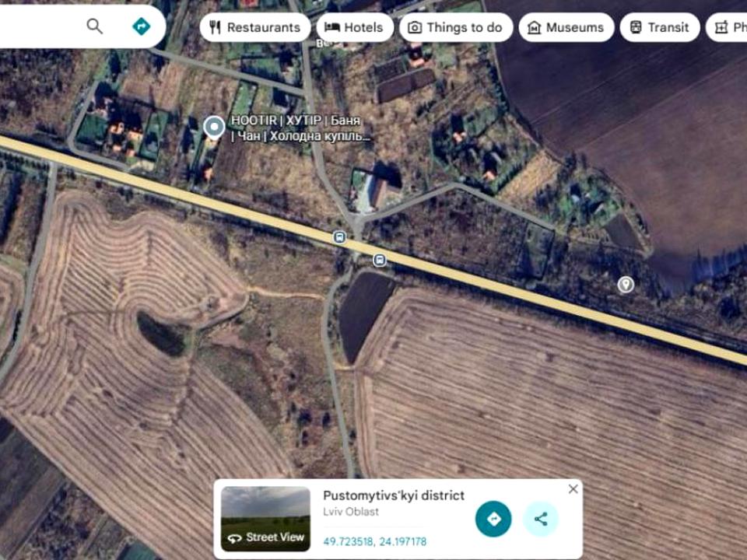Open directions from the search bar
The image size is (747, 560).
141,26
